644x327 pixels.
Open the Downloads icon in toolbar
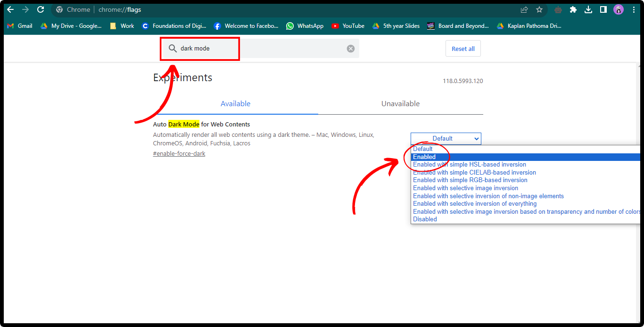pyautogui.click(x=588, y=9)
